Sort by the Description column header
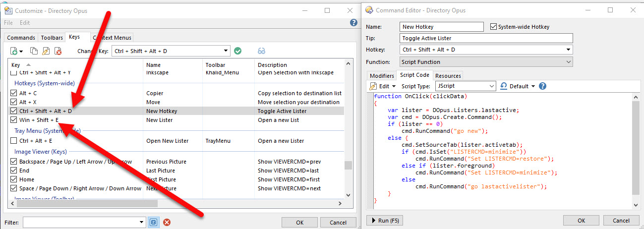Viewport: 644px width, 229px height. click(300, 65)
